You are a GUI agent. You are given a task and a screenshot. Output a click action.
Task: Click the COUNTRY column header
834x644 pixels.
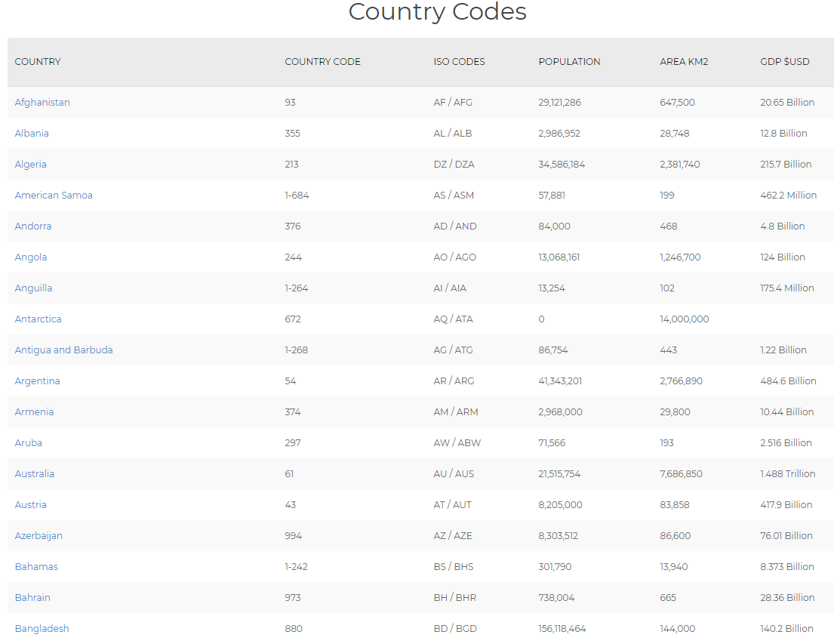[x=38, y=61]
